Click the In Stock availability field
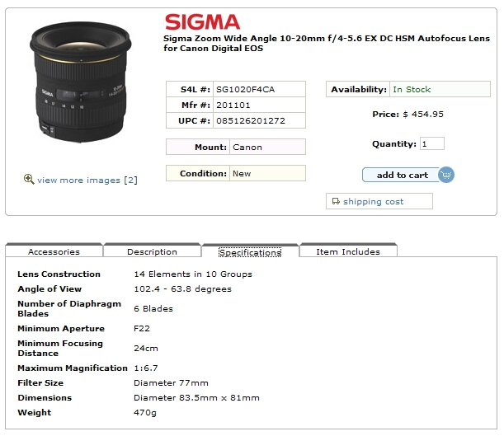Image resolution: width=504 pixels, height=436 pixels. pyautogui.click(x=412, y=89)
